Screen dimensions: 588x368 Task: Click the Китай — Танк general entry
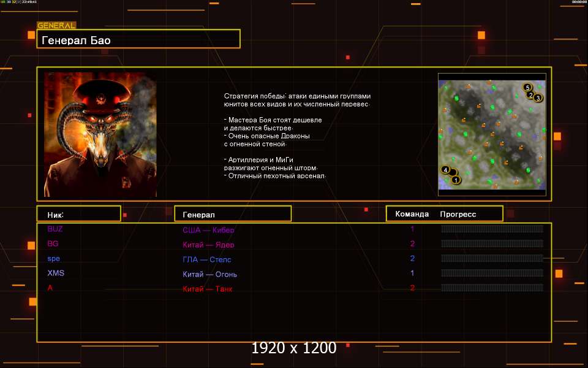pyautogui.click(x=208, y=289)
